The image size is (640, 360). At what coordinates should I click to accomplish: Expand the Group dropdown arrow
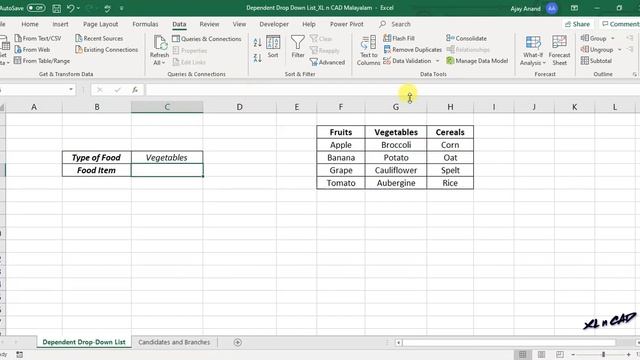pyautogui.click(x=613, y=38)
